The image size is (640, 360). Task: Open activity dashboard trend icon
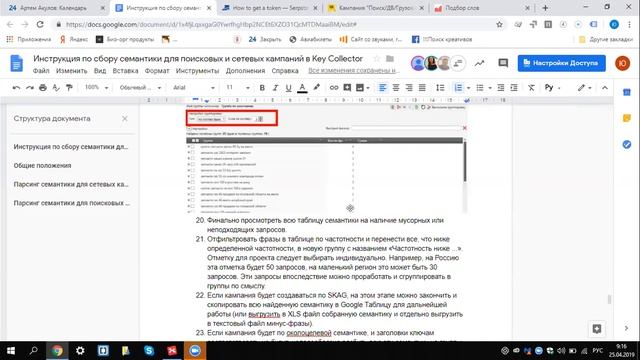coord(480,63)
